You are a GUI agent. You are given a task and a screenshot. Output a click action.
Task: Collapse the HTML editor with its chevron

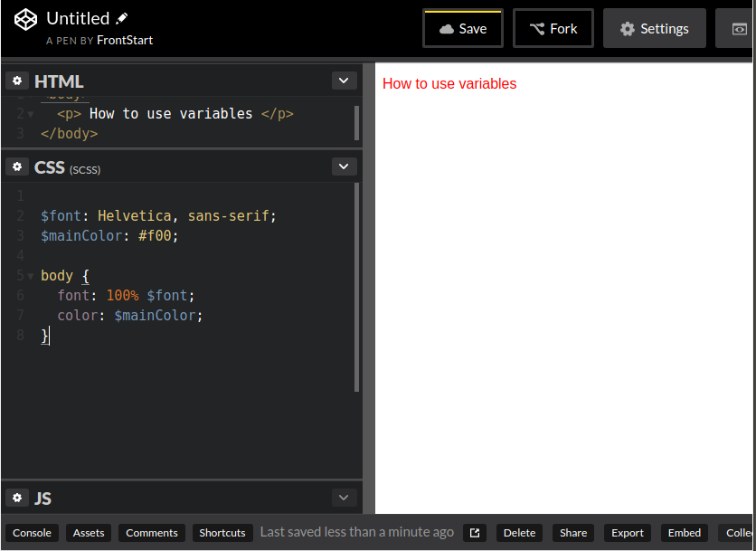click(x=344, y=81)
